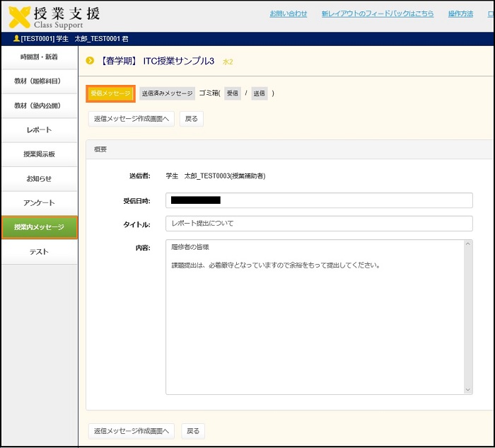Open 授業掲示板 from the sidebar
The width and height of the screenshot is (495, 448).
pos(39,154)
